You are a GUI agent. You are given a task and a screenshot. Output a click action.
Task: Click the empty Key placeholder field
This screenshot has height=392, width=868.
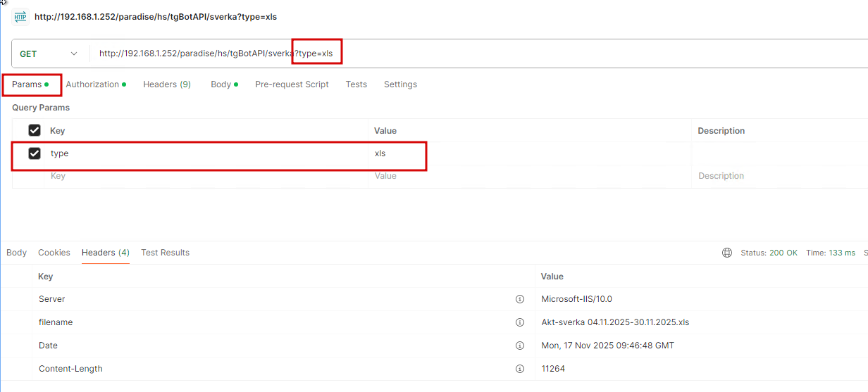pyautogui.click(x=204, y=176)
